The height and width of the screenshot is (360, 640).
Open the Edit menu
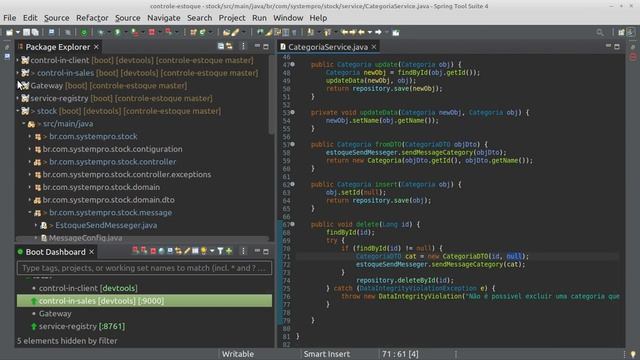pyautogui.click(x=30, y=18)
